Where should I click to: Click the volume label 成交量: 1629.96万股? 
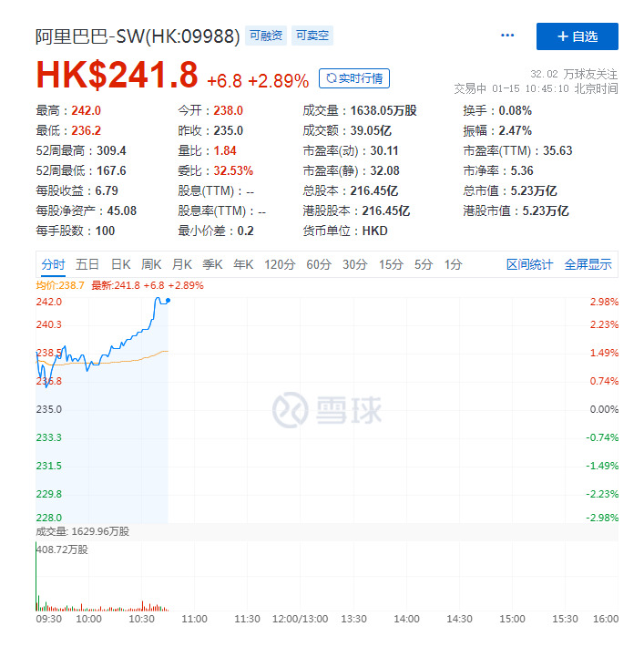(x=83, y=531)
